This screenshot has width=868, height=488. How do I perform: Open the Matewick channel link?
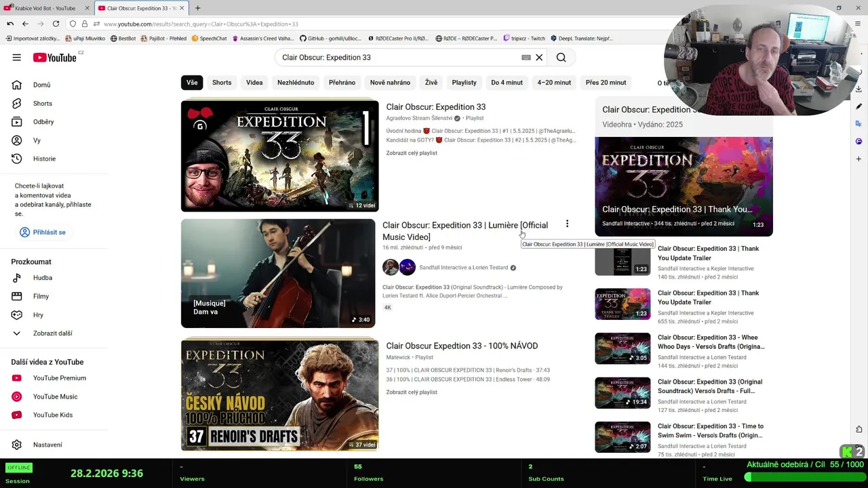(x=398, y=357)
